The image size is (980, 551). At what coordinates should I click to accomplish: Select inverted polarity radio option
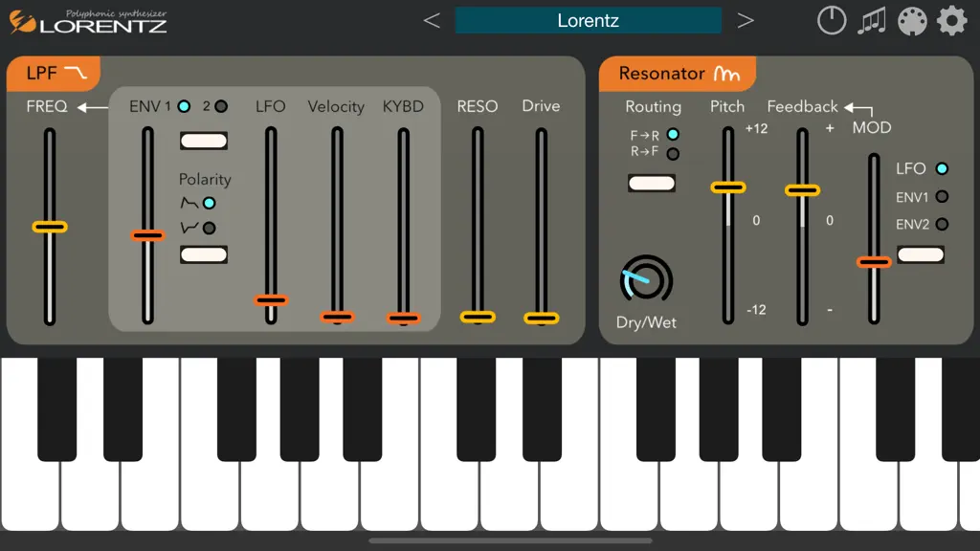[210, 228]
